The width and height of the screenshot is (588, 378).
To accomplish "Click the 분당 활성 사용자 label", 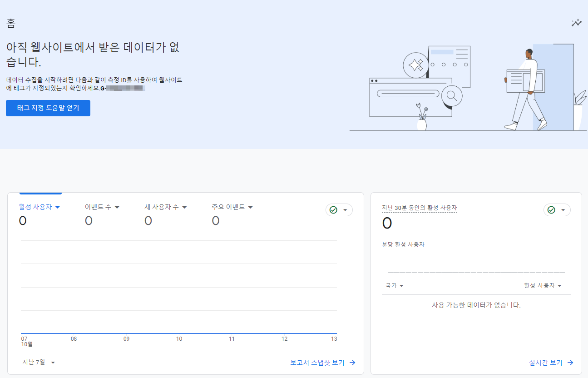I will pos(403,244).
